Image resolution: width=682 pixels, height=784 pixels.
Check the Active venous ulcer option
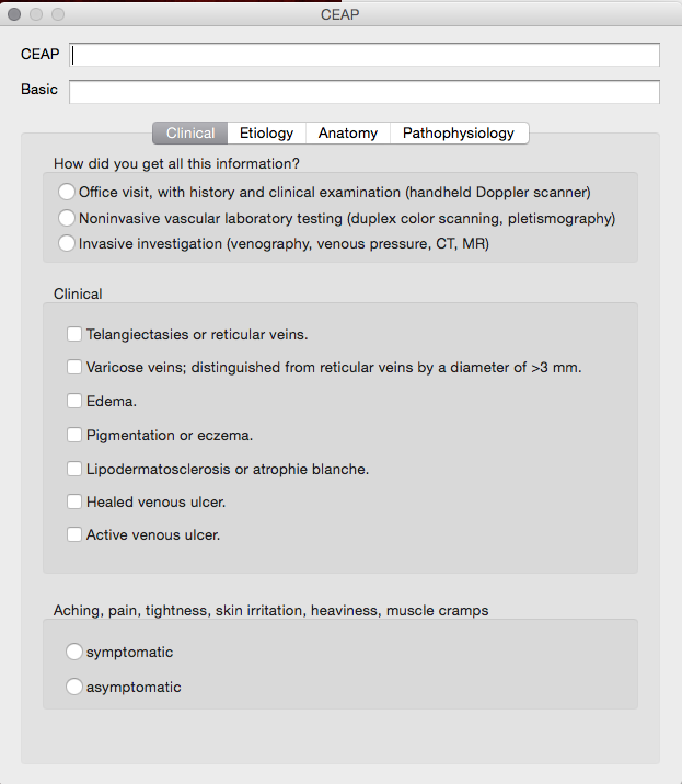[74, 534]
